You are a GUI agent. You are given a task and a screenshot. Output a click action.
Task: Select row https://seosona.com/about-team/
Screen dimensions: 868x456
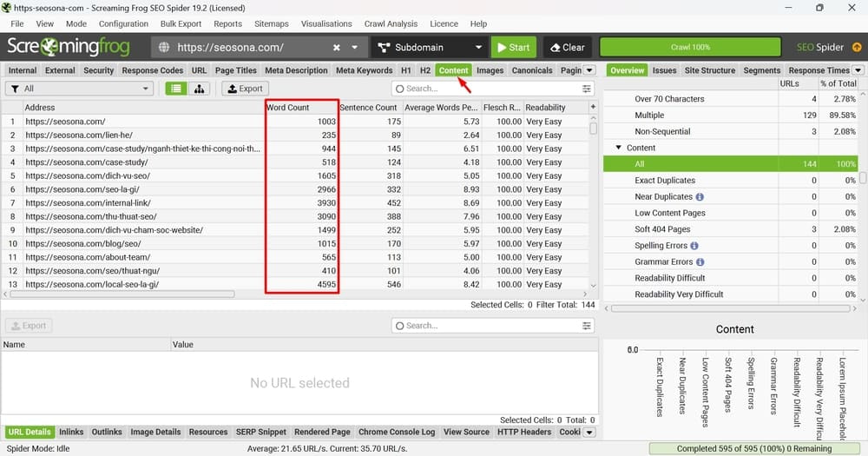tap(295, 257)
